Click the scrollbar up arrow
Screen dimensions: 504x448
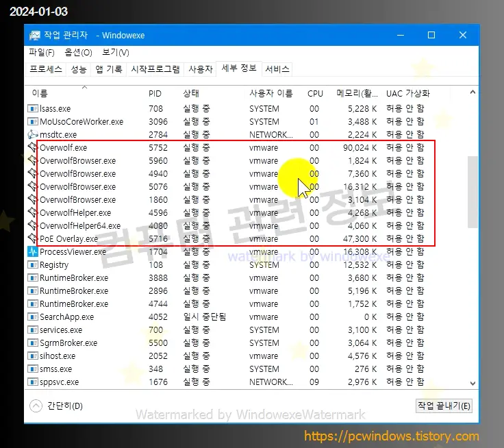click(x=473, y=92)
